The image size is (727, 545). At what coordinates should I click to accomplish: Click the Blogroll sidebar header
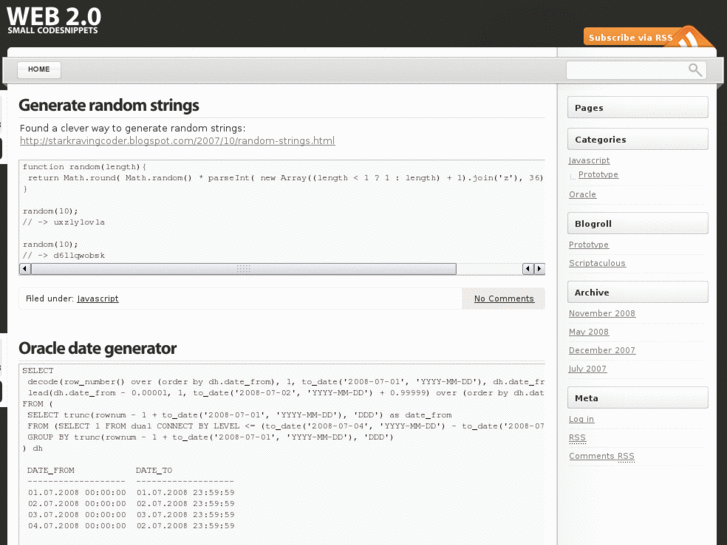pos(638,224)
